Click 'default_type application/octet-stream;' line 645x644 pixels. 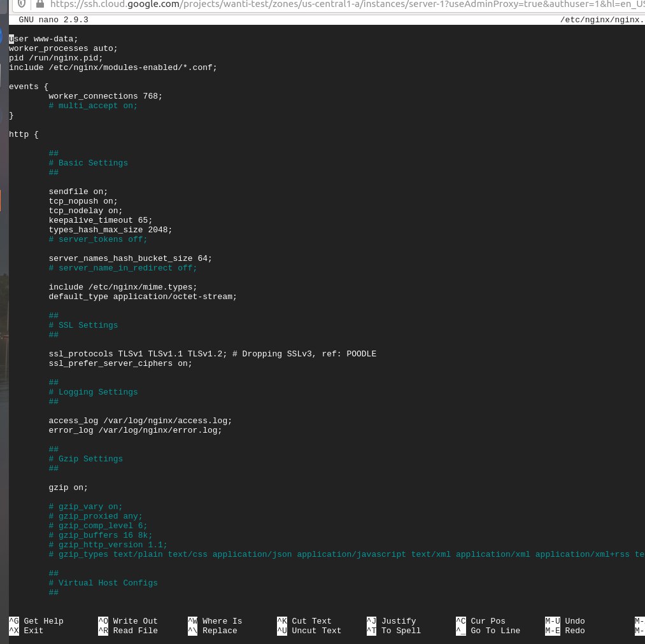click(143, 297)
